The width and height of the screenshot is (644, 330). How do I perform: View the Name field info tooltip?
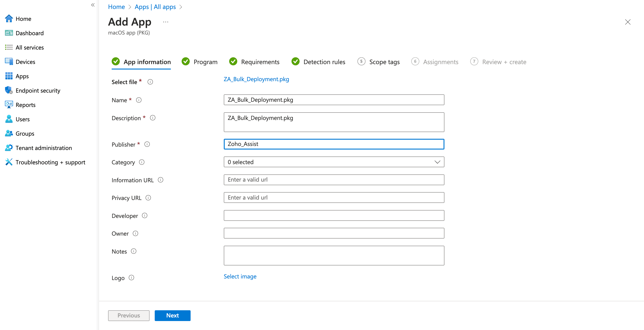point(139,100)
